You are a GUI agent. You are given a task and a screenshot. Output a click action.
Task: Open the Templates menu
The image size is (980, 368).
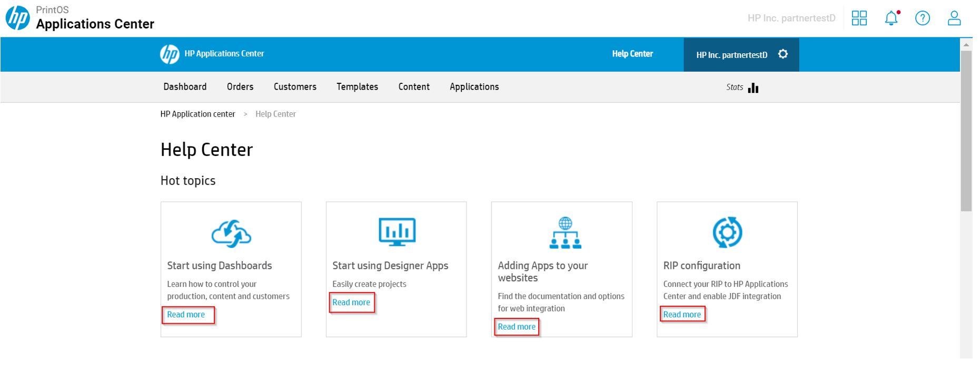click(x=357, y=86)
